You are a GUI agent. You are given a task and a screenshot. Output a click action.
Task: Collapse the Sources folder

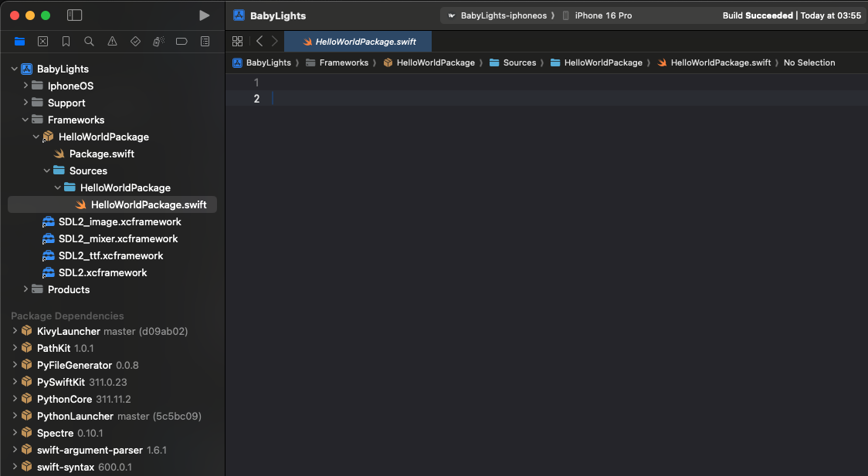pos(47,170)
